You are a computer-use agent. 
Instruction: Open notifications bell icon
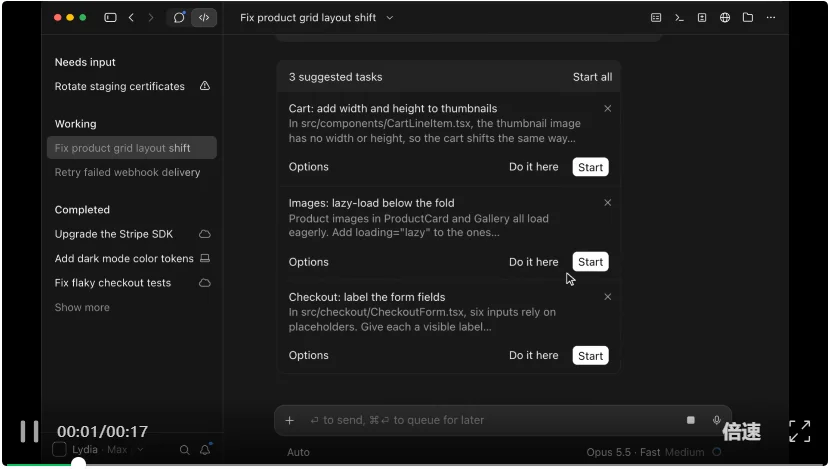tap(205, 449)
